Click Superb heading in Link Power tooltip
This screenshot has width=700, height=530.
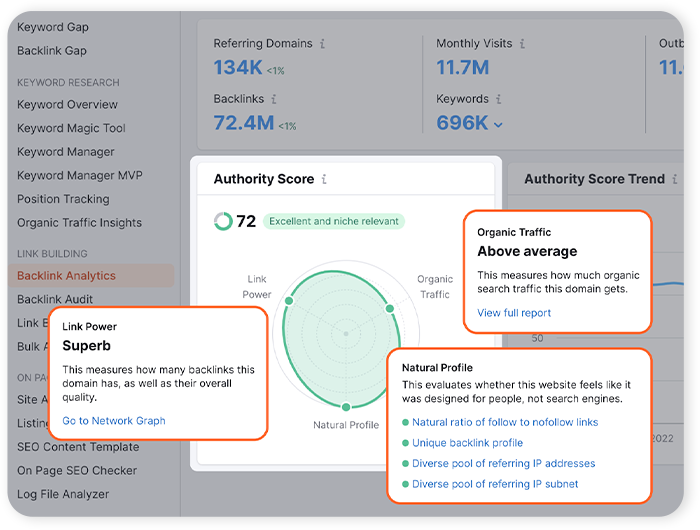pyautogui.click(x=87, y=346)
